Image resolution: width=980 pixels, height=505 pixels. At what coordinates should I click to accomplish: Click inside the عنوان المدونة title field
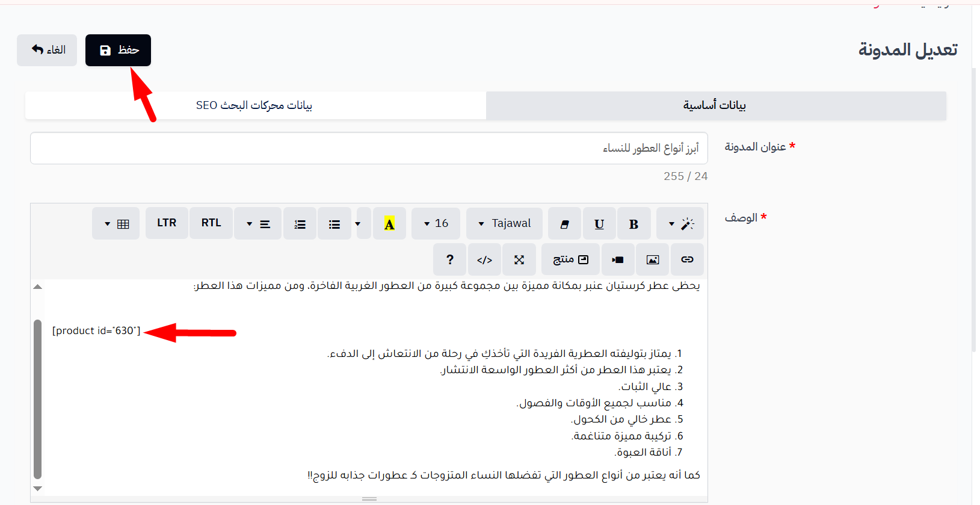point(369,148)
